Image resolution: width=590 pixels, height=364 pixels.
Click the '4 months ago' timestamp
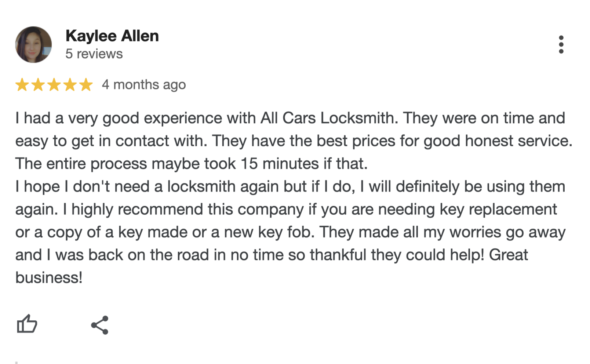(144, 85)
